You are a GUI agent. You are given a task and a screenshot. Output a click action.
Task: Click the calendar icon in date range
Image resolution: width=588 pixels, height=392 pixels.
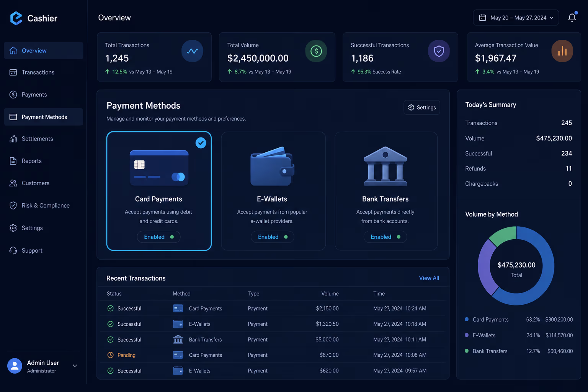pos(482,18)
